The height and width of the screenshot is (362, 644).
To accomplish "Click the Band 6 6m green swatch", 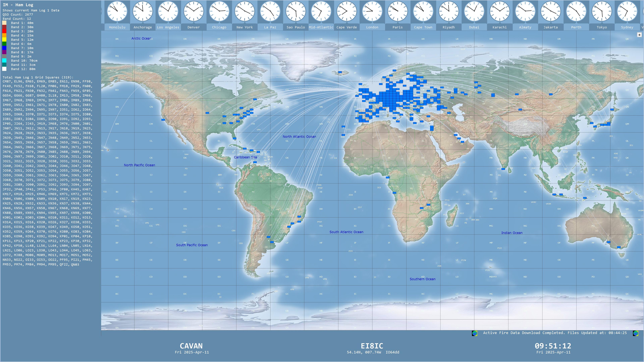I will [4, 44].
